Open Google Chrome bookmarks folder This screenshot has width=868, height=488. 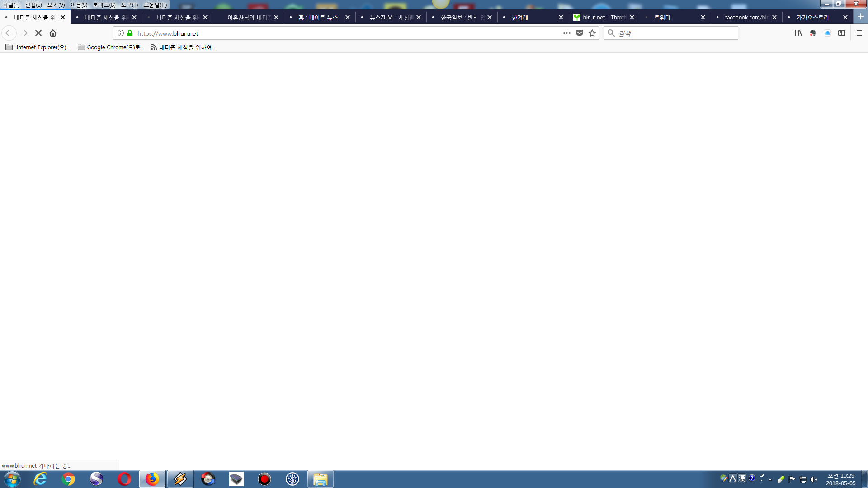[111, 47]
